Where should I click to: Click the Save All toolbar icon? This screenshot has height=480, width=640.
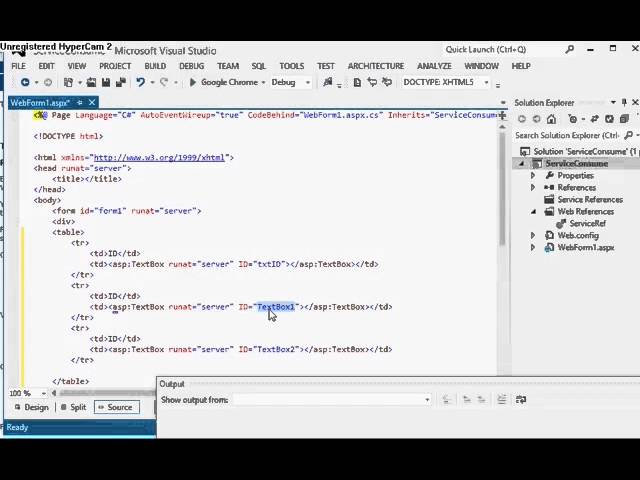click(x=121, y=82)
